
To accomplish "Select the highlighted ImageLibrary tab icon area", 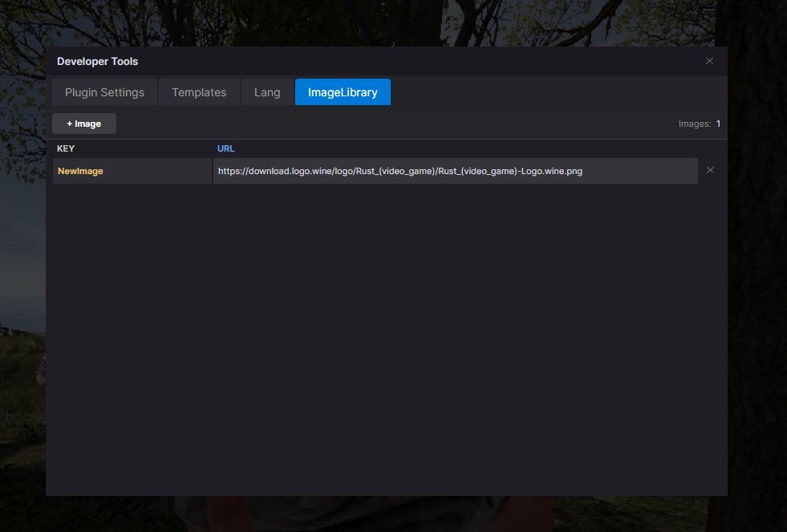I will 343,91.
